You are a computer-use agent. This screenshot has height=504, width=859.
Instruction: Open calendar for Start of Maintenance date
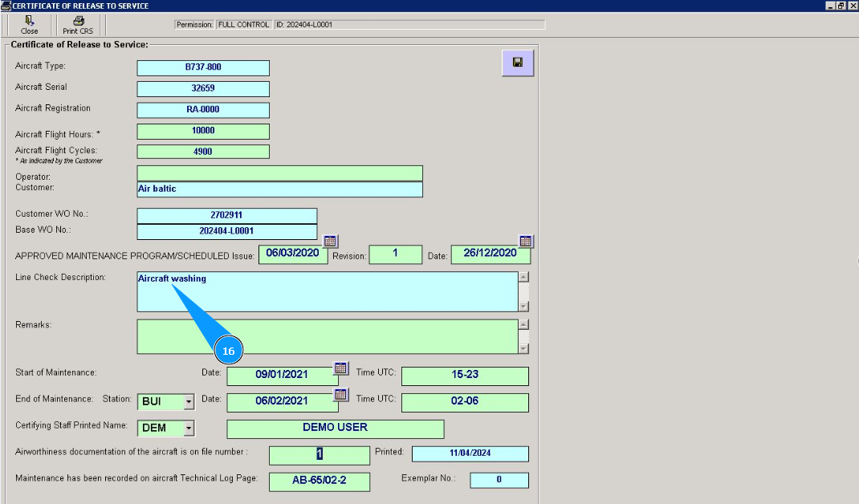(340, 368)
